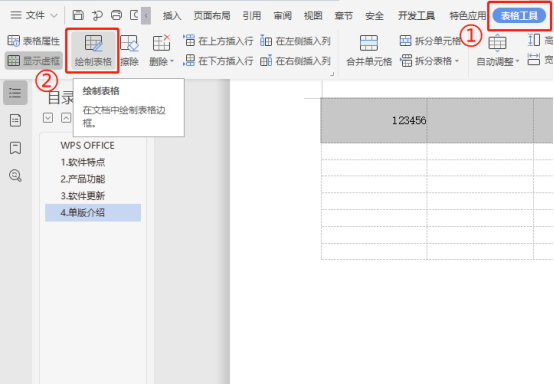The width and height of the screenshot is (554, 384).
Task: Open find and replace icon in sidebar
Action: tap(15, 175)
